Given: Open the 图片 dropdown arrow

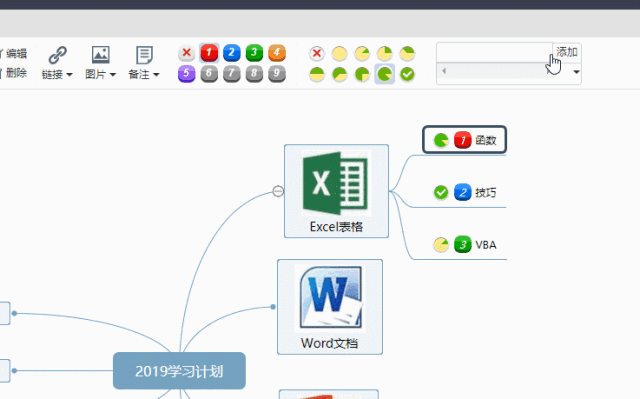Looking at the screenshot, I should click(x=113, y=75).
